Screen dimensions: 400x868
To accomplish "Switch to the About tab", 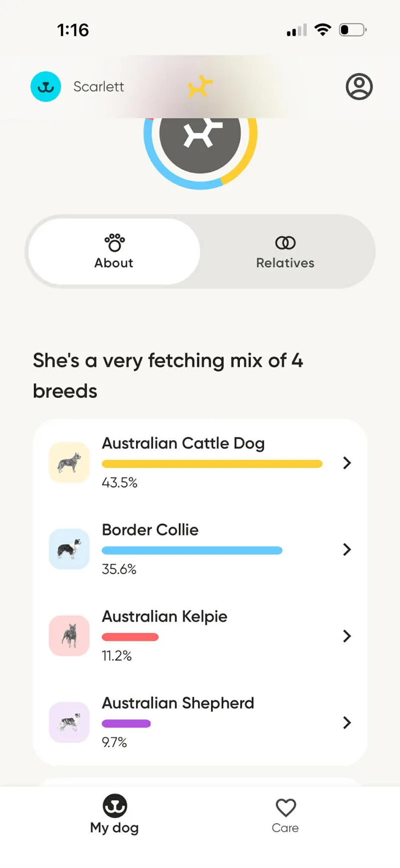I will coord(114,252).
